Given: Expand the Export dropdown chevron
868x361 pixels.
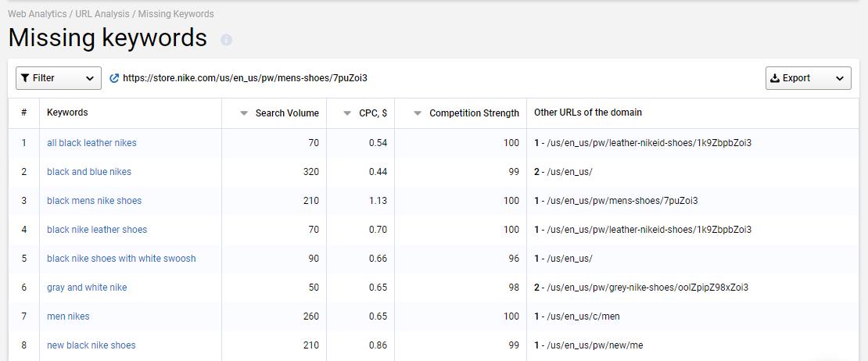Looking at the screenshot, I should [x=840, y=78].
